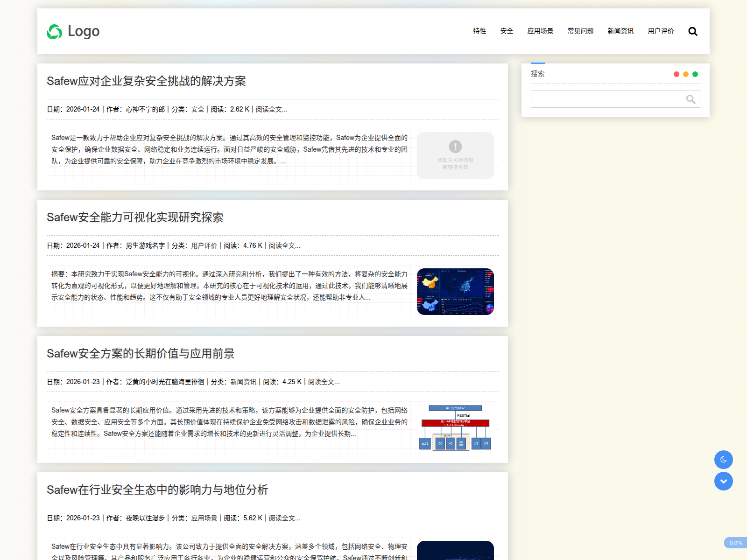Click the summary starting with 摘要：本研究致力于
This screenshot has height=560, width=747.
[229, 286]
